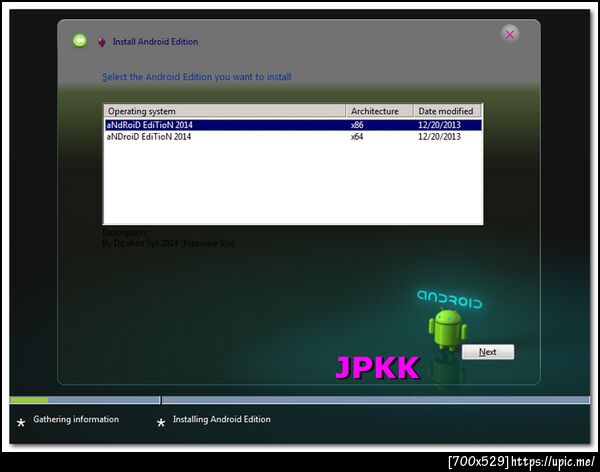Click the x64 architecture cell
Image resolution: width=600 pixels, height=472 pixels.
357,137
